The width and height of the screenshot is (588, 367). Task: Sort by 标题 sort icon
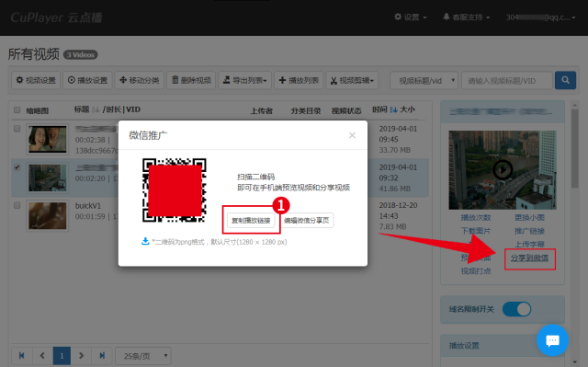click(96, 109)
